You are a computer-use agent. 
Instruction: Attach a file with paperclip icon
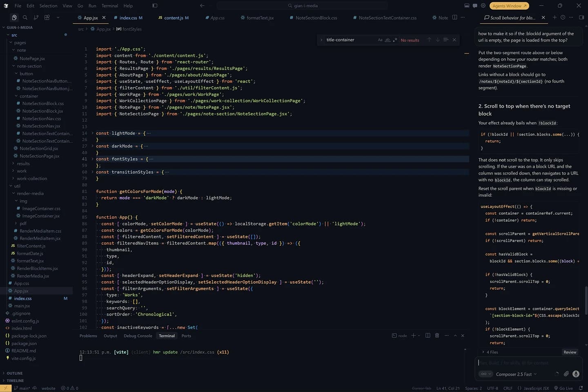pyautogui.click(x=566, y=374)
